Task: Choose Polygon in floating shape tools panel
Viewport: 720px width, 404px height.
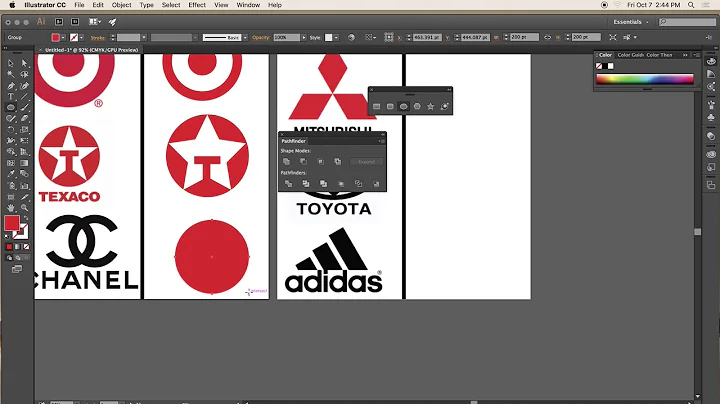Action: 417,107
